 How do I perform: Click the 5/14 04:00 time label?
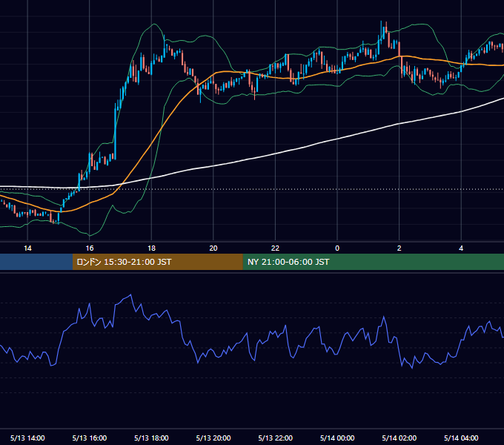pyautogui.click(x=461, y=438)
